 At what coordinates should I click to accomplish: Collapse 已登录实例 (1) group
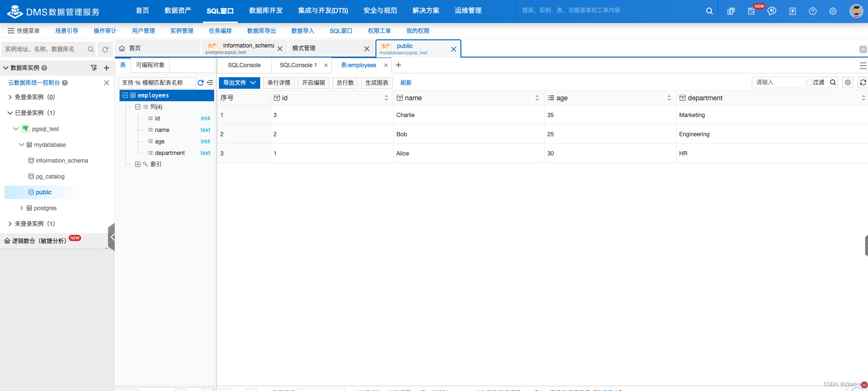(x=10, y=113)
